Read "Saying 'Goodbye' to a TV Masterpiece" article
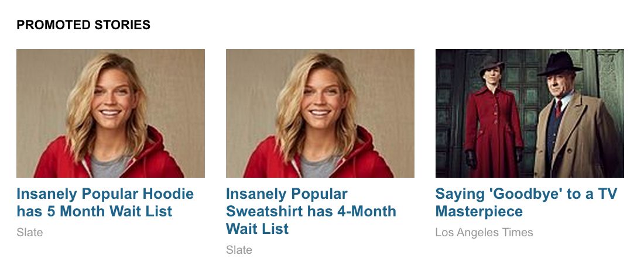This screenshot has height=269, width=644. click(x=526, y=202)
